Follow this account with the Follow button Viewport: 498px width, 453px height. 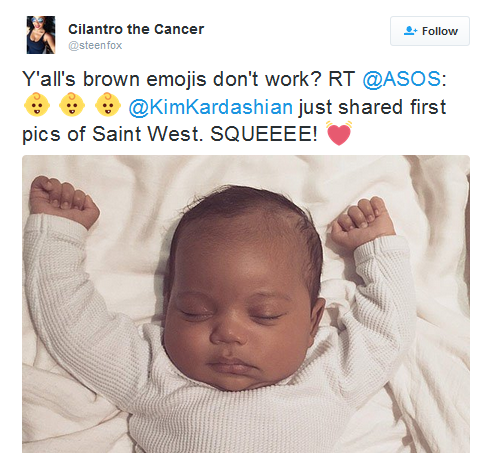point(430,31)
